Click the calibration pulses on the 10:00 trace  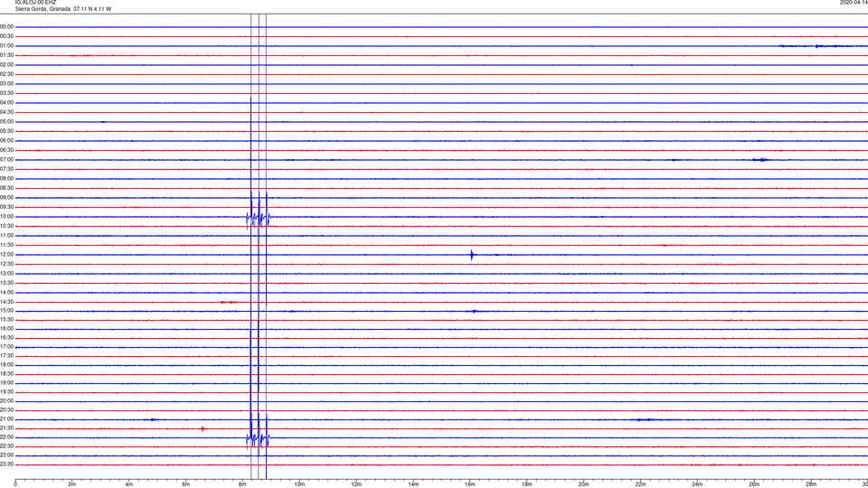tap(258, 218)
